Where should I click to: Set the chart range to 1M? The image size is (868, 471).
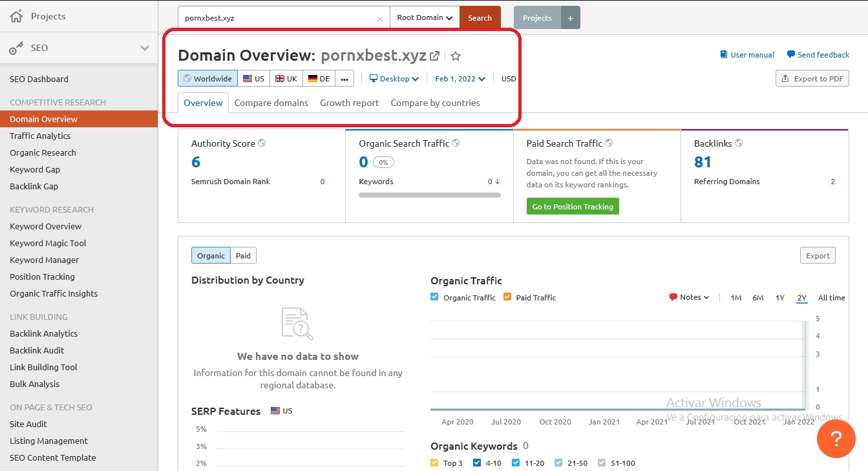[736, 298]
